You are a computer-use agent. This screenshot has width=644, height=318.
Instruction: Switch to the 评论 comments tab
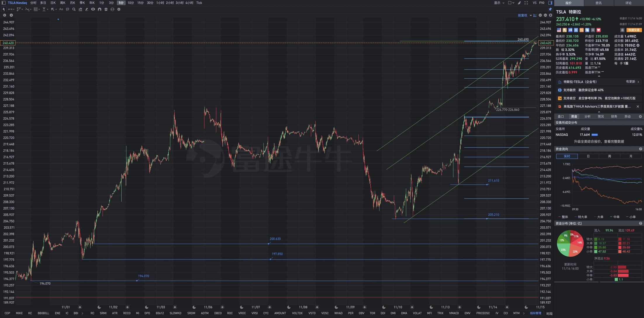[629, 3]
